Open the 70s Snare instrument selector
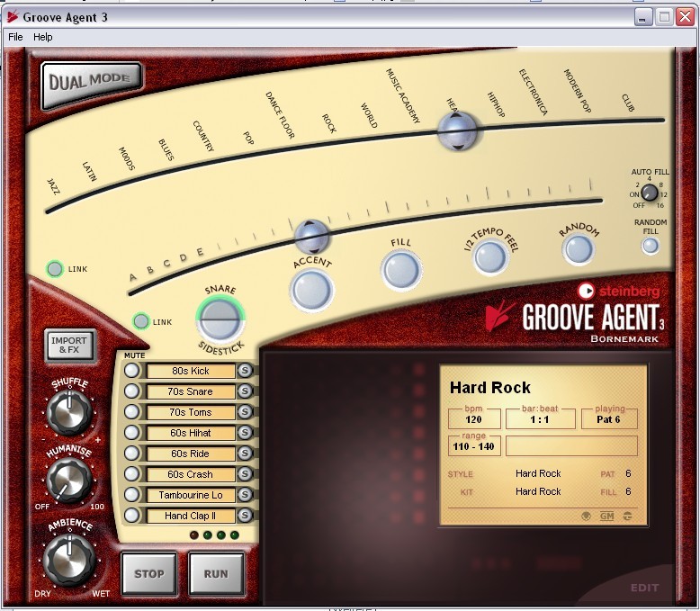Viewport: 700px width, 611px height. point(191,391)
